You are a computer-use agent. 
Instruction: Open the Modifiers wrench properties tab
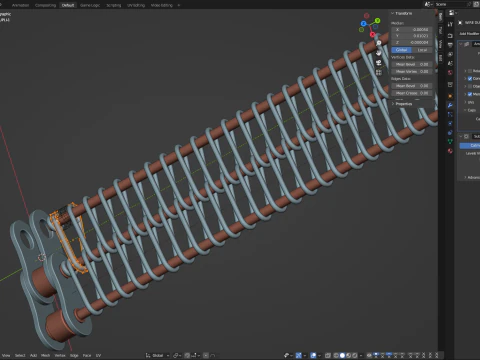(450, 105)
